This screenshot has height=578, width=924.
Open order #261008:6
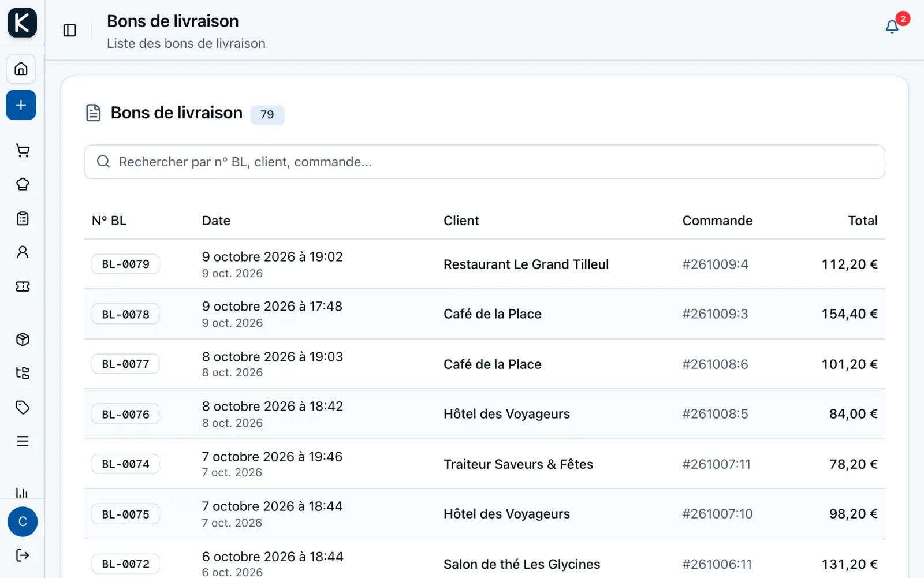pyautogui.click(x=715, y=364)
